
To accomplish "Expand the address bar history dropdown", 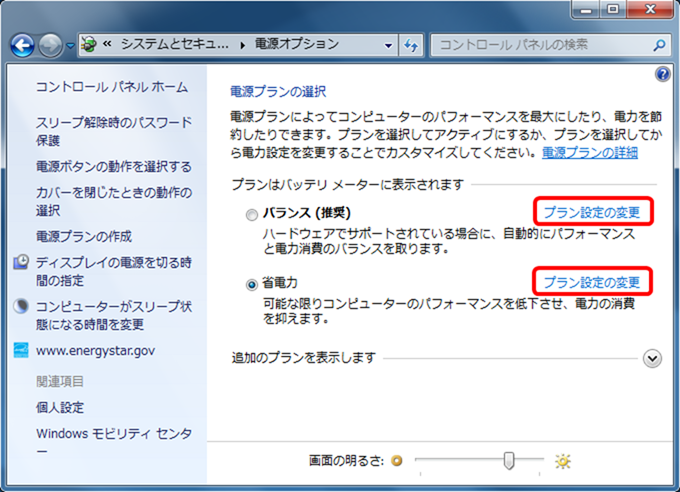I will click(389, 45).
